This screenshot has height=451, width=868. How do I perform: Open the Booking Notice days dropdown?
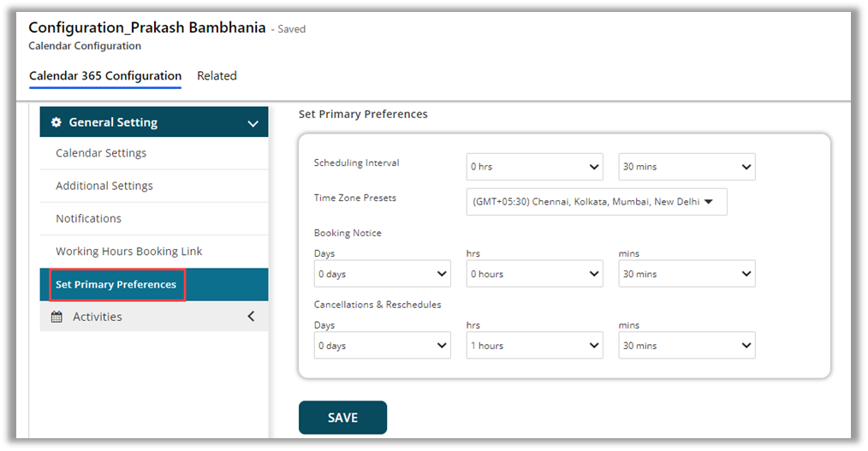tap(382, 274)
